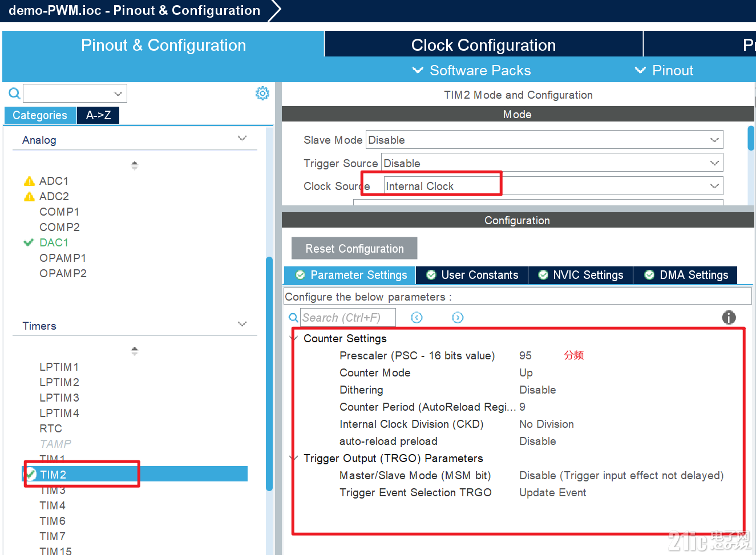Select OPAMP1 peripheral
This screenshot has width=756, height=555.
pos(63,258)
